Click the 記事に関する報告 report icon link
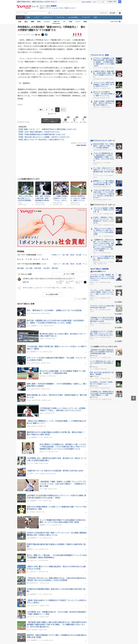138x644 pixels. 24,122
